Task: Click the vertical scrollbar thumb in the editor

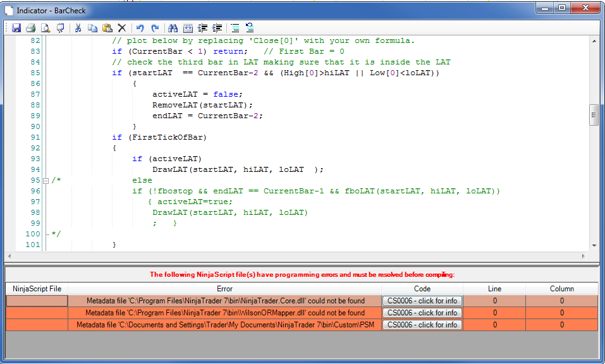Action: 594,115
